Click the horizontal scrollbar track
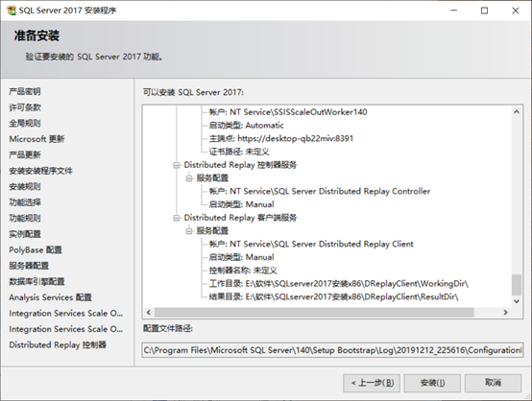 (x=314, y=312)
